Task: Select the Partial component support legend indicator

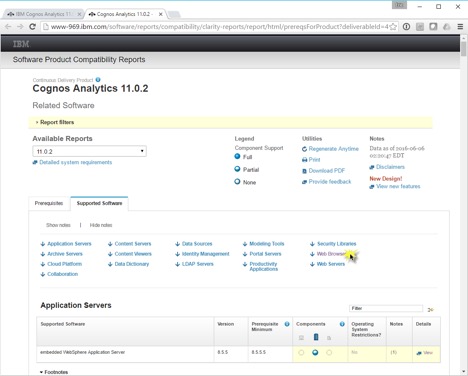Action: (237, 169)
